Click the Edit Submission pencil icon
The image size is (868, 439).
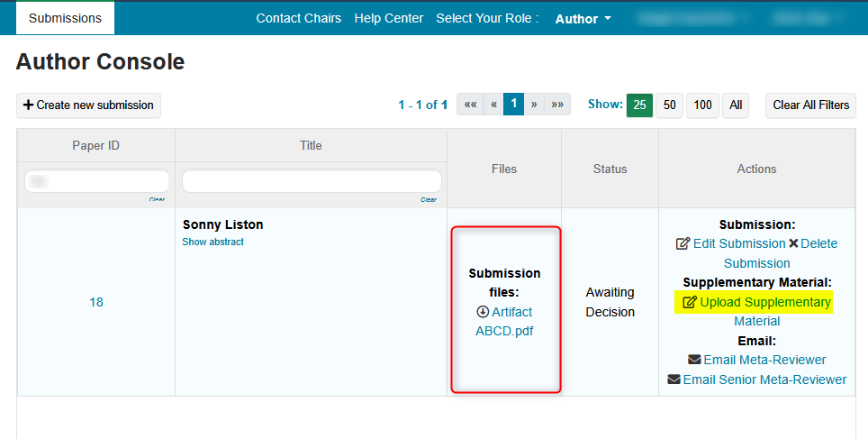683,243
